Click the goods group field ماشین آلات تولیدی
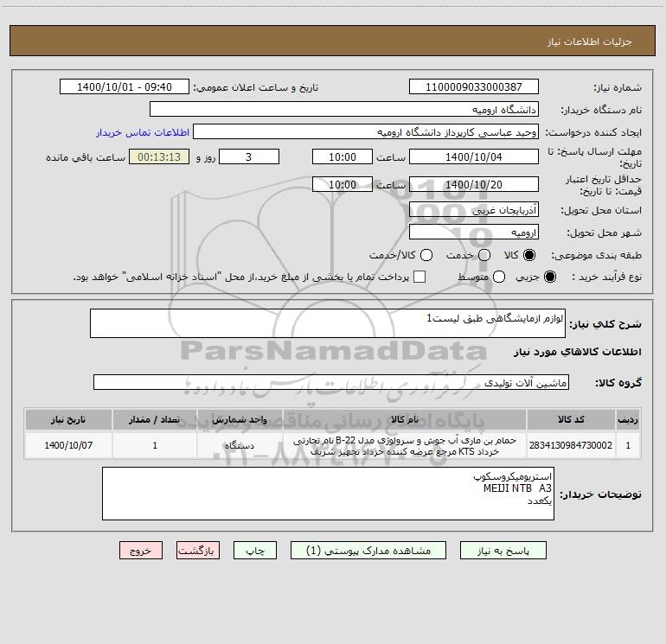The width and height of the screenshot is (666, 644). 331,382
